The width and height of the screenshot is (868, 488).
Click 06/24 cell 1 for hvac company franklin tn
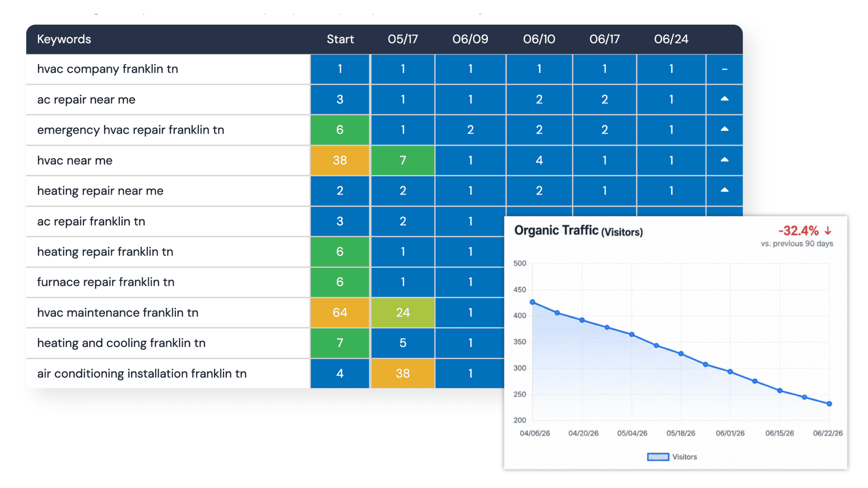click(671, 69)
